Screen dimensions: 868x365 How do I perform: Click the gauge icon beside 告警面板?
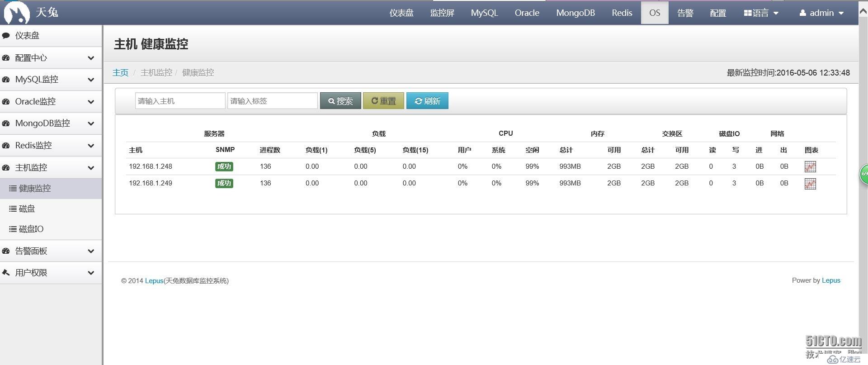6,251
